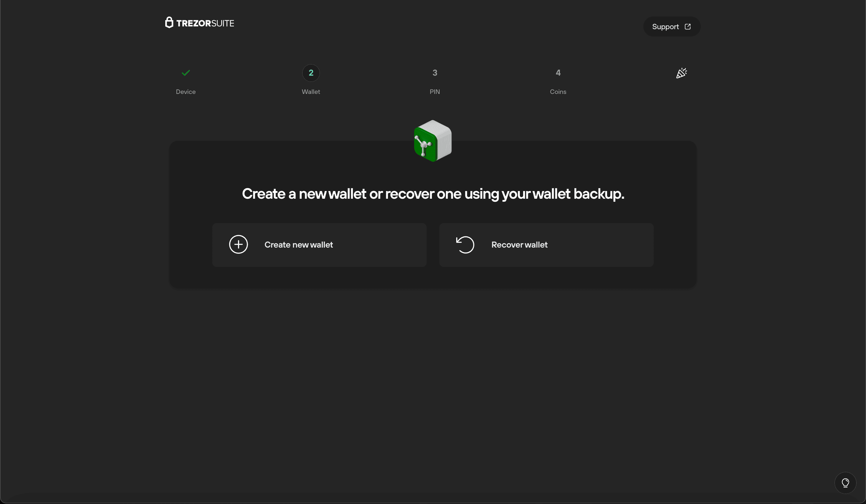Click the party popper finish icon
The width and height of the screenshot is (866, 504).
tap(681, 73)
